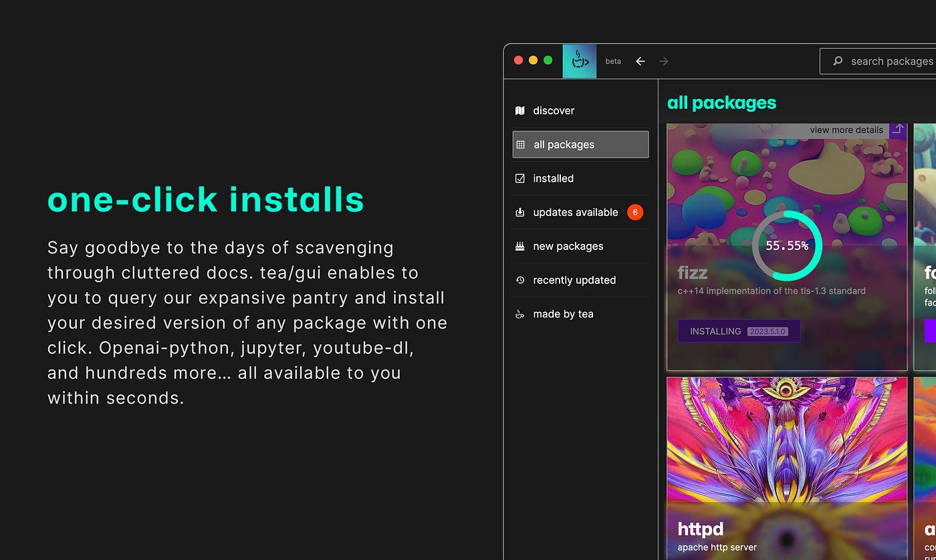Click the tea logo icon
This screenshot has width=936, height=560.
pyautogui.click(x=580, y=61)
